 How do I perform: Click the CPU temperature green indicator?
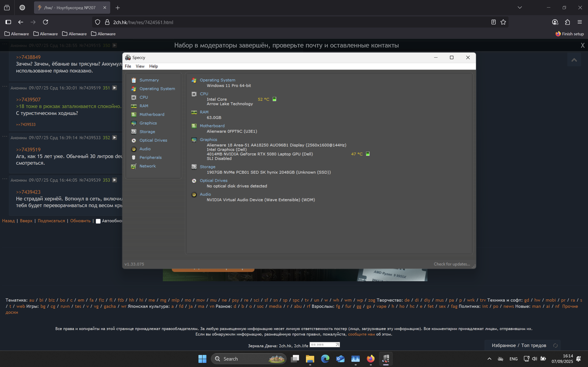point(274,99)
